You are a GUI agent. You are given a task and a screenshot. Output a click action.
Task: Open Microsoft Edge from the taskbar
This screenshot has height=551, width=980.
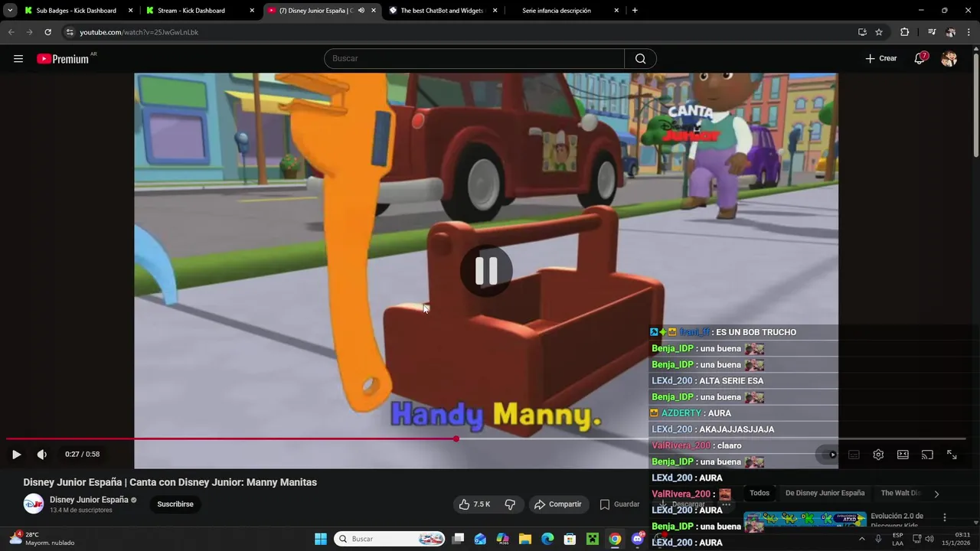tap(547, 539)
